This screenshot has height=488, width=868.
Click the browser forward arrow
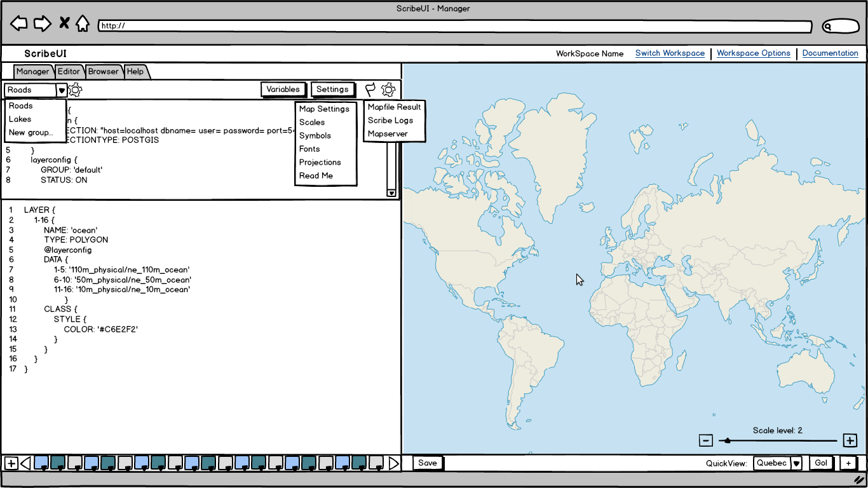coord(42,24)
